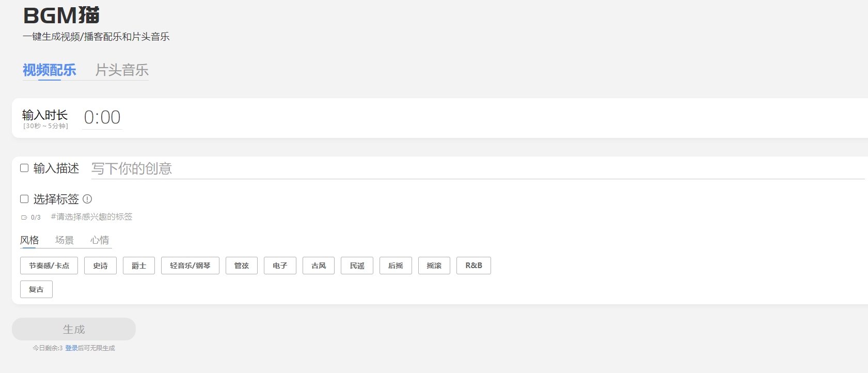Select the 古风 style tag
This screenshot has height=373, width=868.
coord(319,266)
